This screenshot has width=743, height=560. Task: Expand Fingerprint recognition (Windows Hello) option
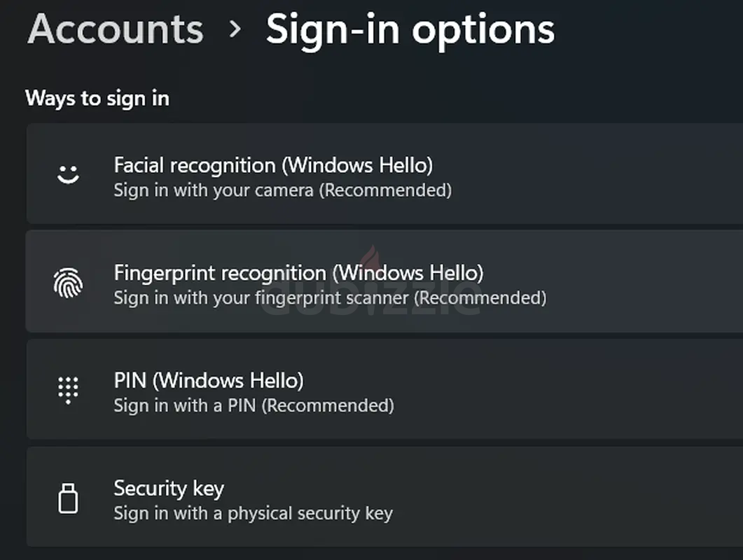click(384, 281)
